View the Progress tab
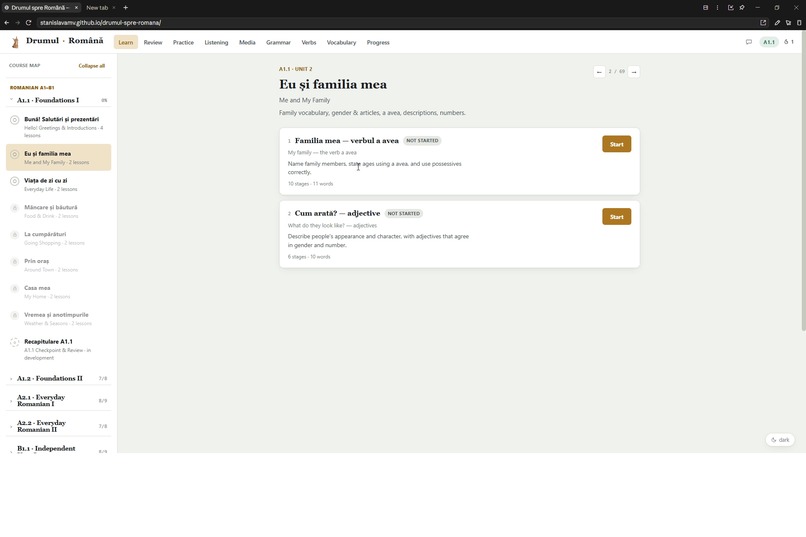The image size is (806, 537). pos(378,42)
